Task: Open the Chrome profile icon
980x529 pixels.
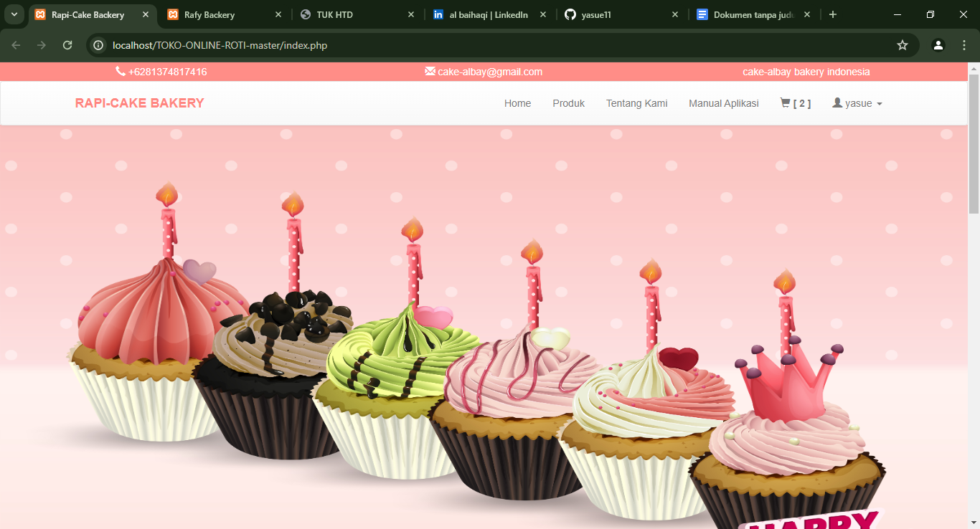Action: tap(938, 45)
